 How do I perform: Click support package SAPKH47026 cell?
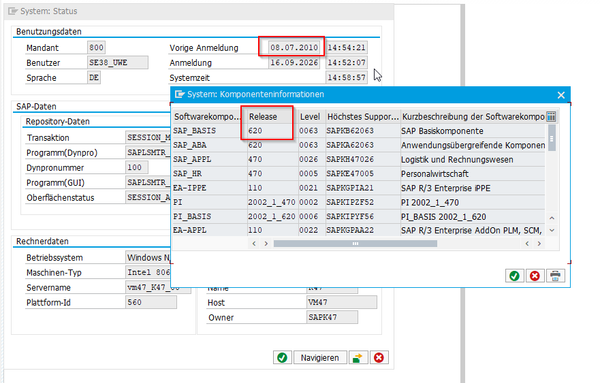pyautogui.click(x=363, y=160)
